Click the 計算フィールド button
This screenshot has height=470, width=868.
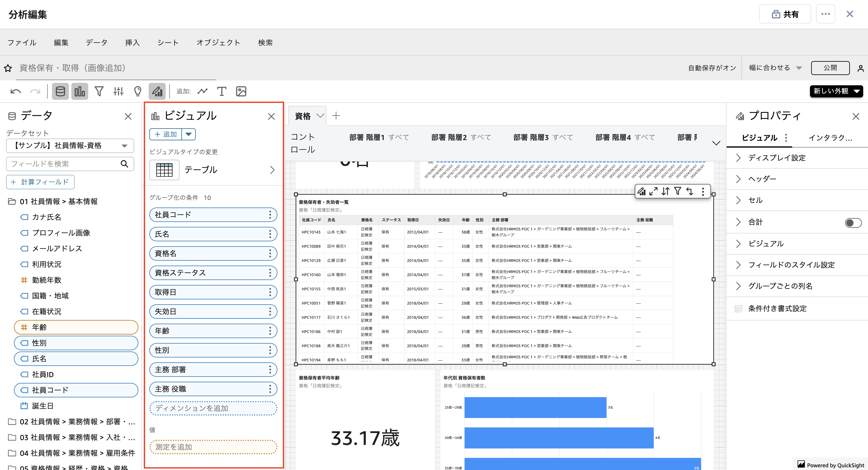40,182
